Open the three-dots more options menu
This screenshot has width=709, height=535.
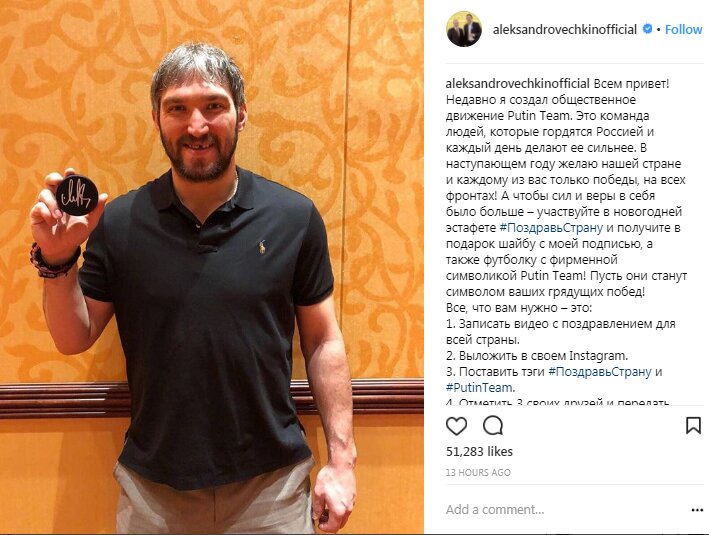coord(697,510)
